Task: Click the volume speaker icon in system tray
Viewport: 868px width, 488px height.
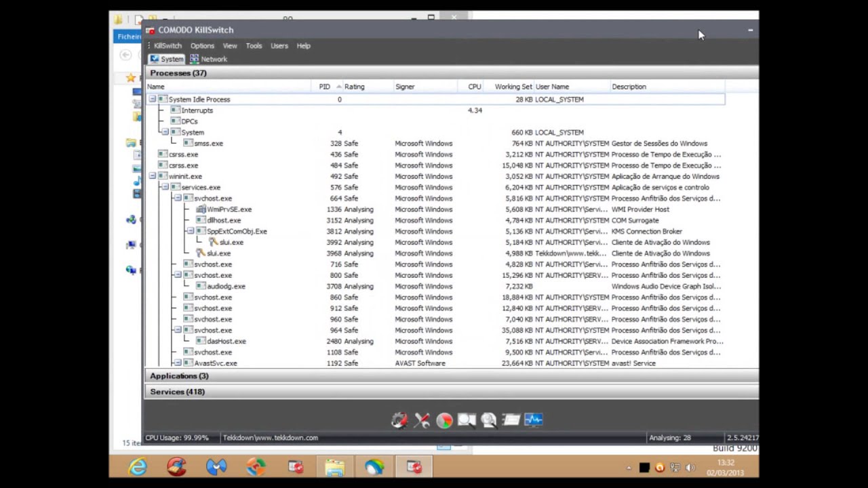Action: point(690,468)
